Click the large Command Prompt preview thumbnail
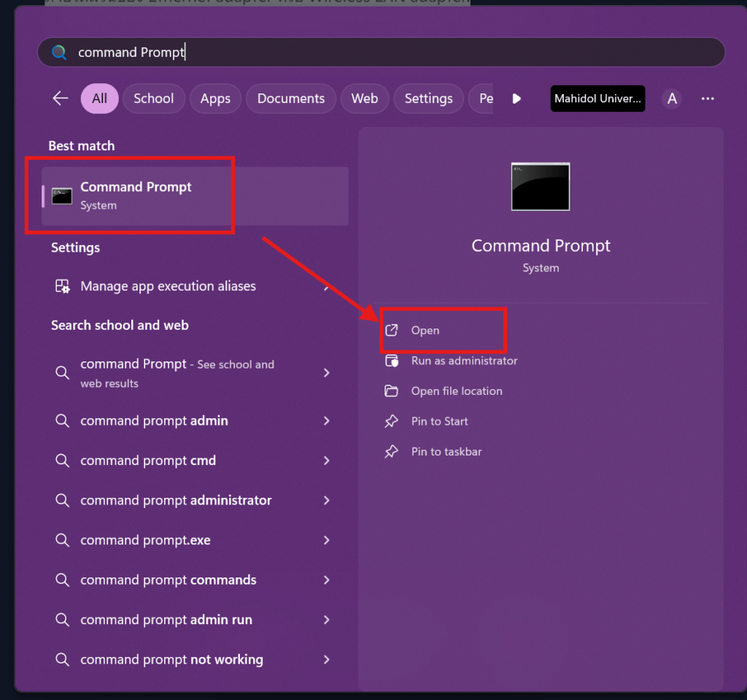The image size is (747, 700). [541, 186]
